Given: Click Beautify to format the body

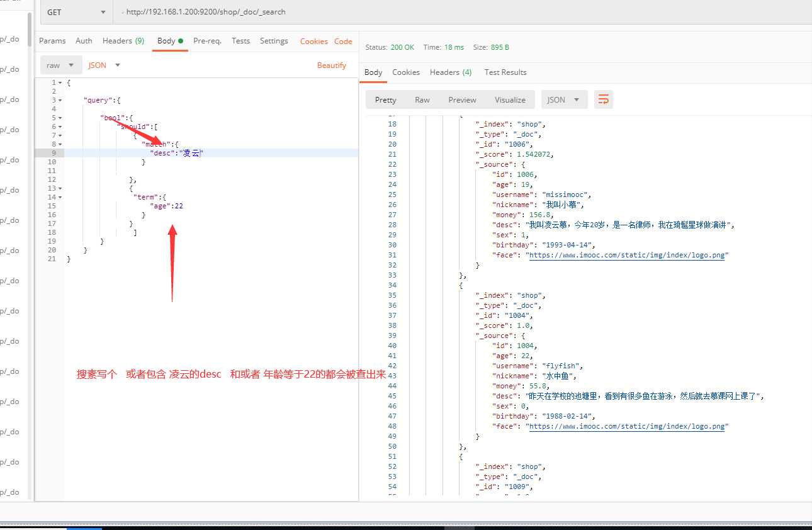Looking at the screenshot, I should pos(332,65).
